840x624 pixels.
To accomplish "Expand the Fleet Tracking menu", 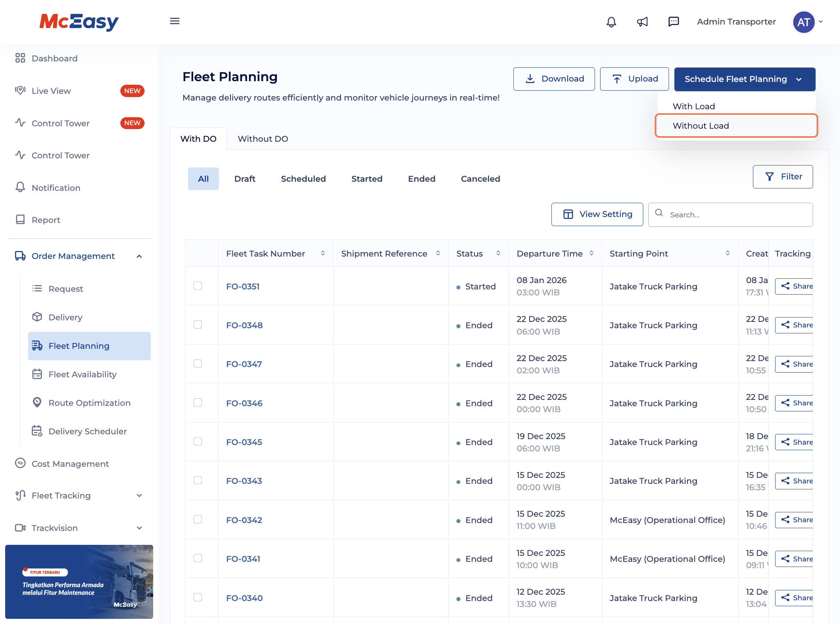I will (139, 496).
